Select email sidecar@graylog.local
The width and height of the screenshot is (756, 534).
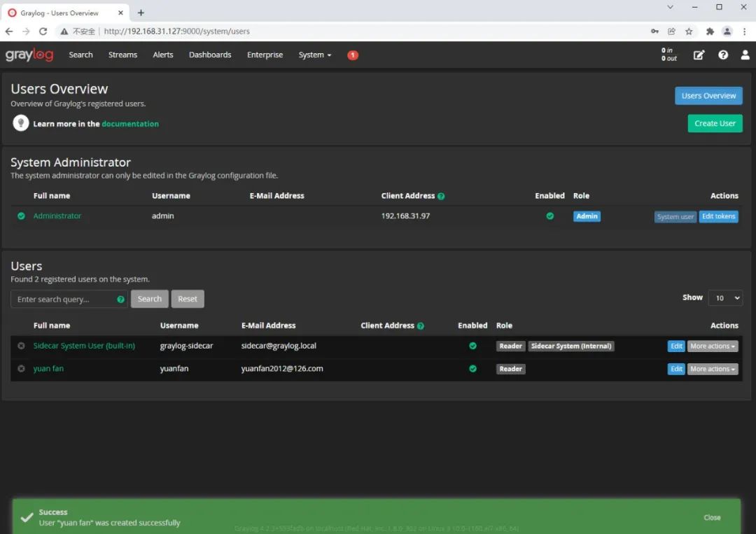tap(279, 346)
